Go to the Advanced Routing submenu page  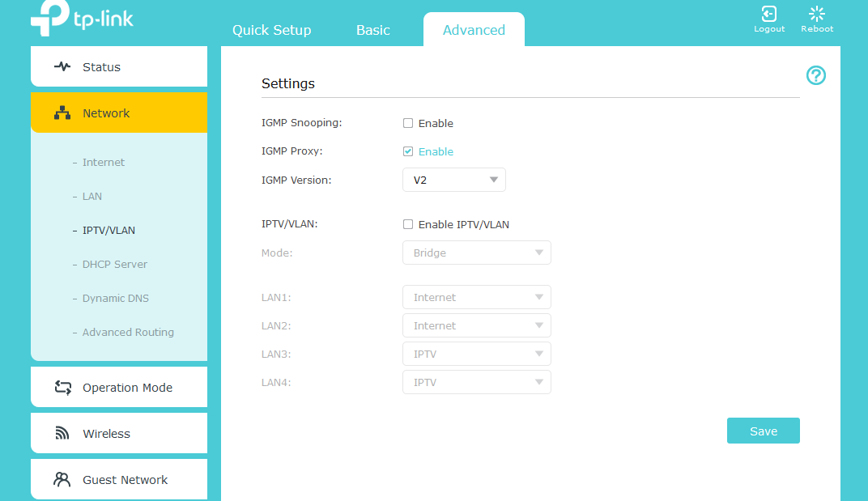(x=128, y=332)
